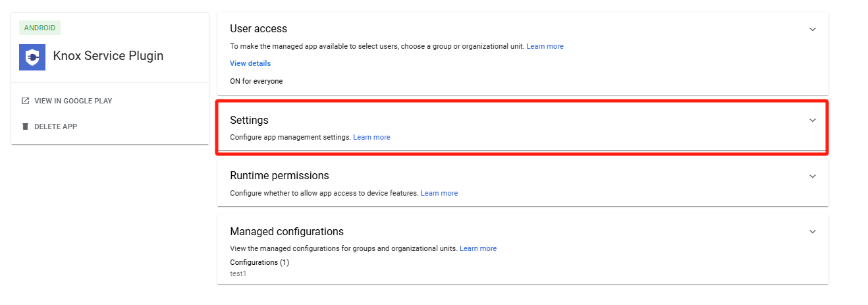Open Learn more link for Runtime permissions
The height and width of the screenshot is (305, 868).
point(439,193)
